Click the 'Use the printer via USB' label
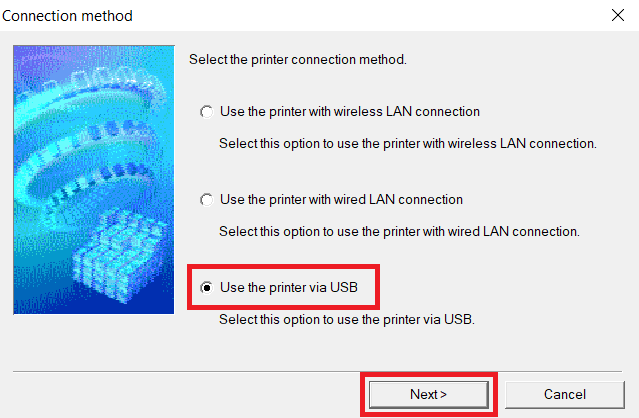Screen dimensions: 639x418 click(289, 288)
